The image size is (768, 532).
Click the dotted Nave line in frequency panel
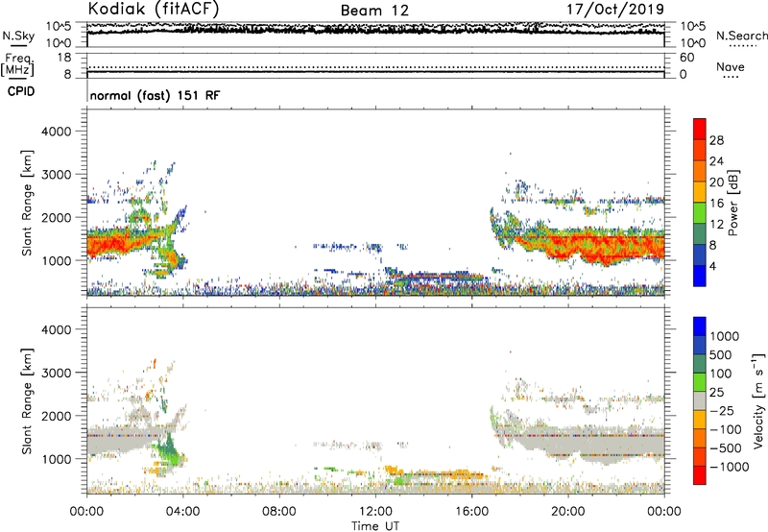coord(375,67)
